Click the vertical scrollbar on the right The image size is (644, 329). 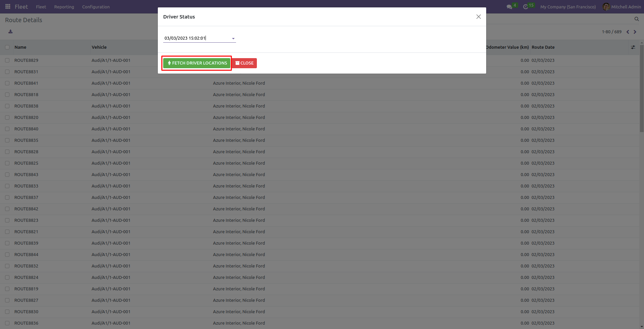coord(642,87)
